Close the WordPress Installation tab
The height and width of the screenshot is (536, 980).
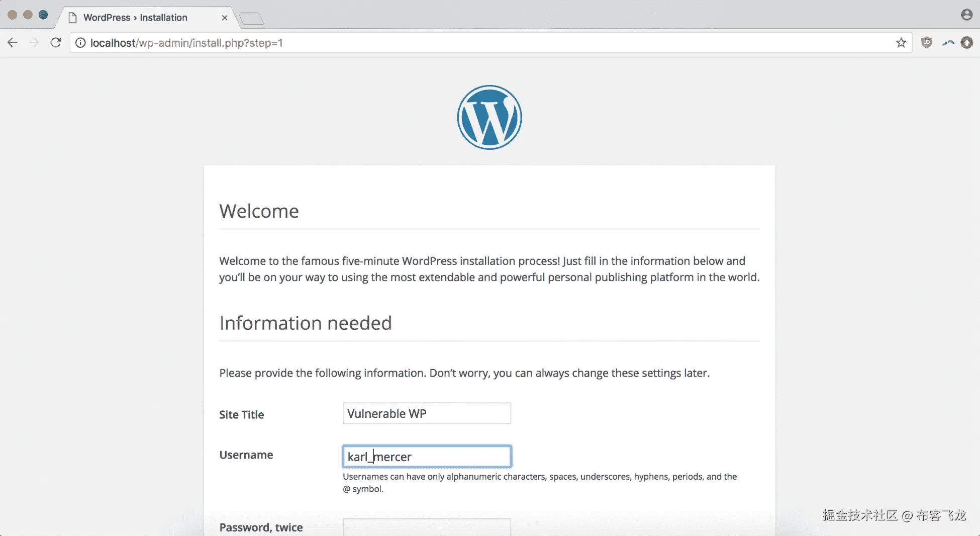tap(225, 18)
